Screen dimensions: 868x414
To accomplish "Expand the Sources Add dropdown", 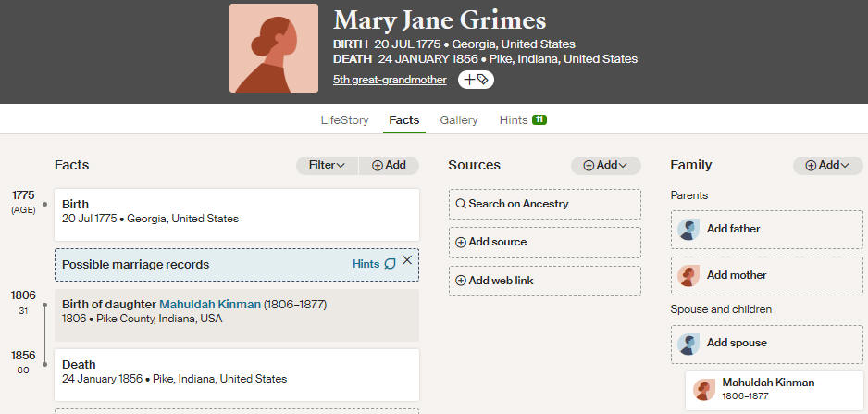I will 605,165.
